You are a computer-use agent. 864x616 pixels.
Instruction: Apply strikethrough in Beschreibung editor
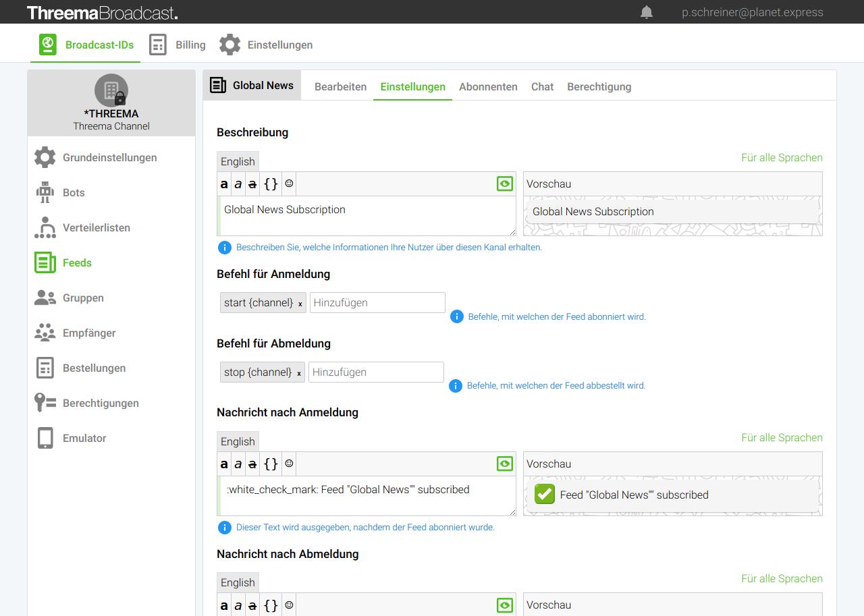point(252,184)
